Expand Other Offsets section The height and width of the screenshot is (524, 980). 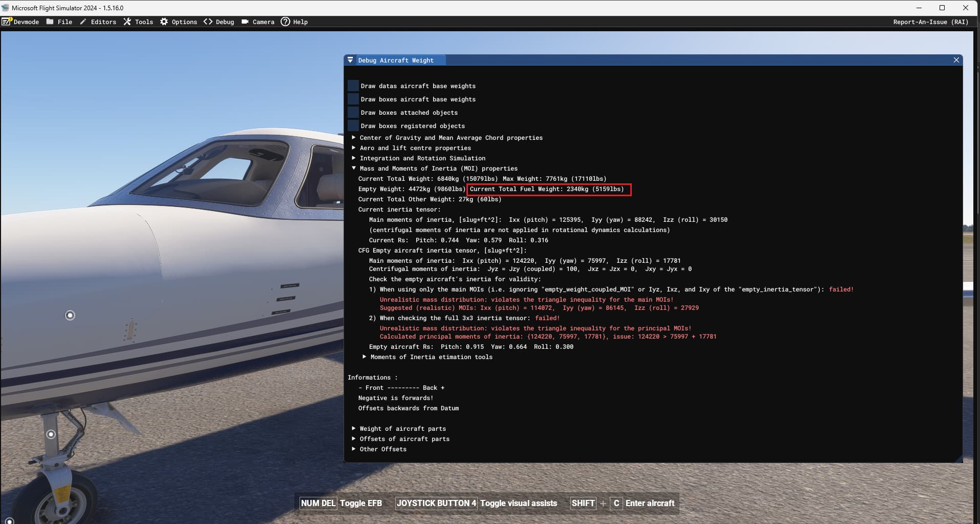353,449
